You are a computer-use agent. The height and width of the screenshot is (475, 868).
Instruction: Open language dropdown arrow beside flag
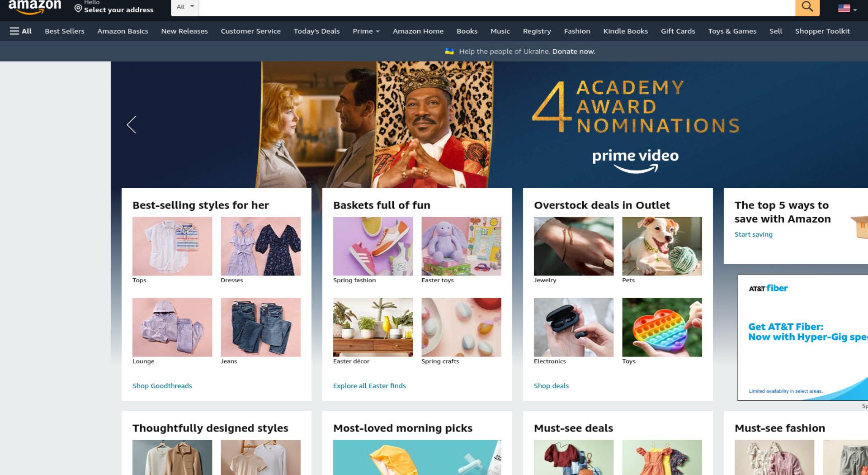point(855,10)
